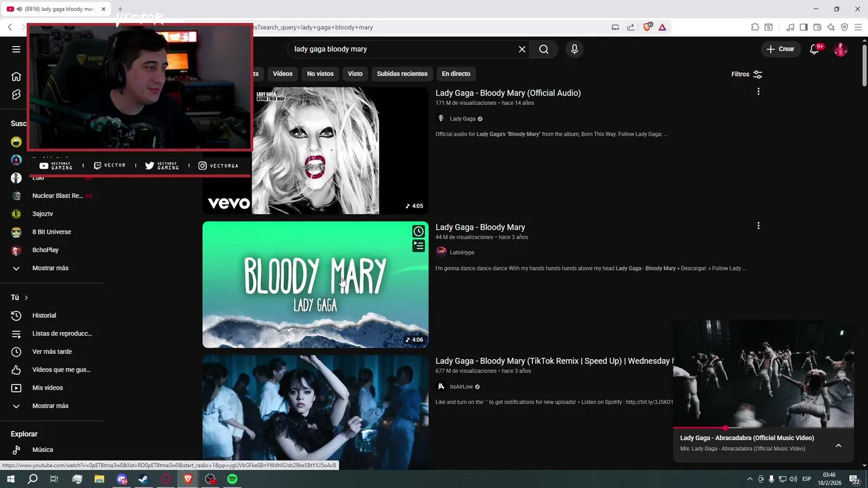Expand Mostrar más under Tú section

pyautogui.click(x=52, y=406)
